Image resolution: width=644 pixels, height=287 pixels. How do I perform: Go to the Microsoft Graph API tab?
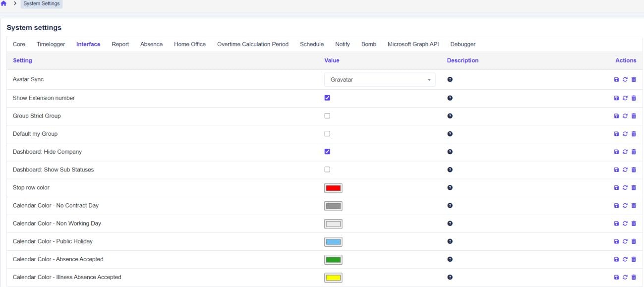point(413,44)
